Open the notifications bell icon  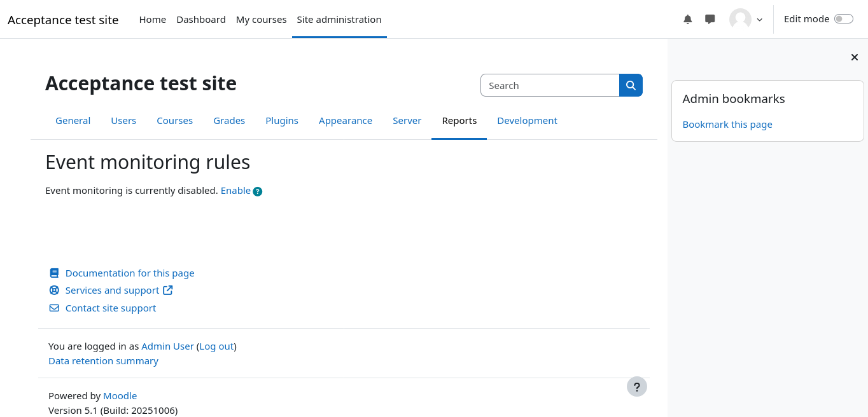click(x=687, y=19)
